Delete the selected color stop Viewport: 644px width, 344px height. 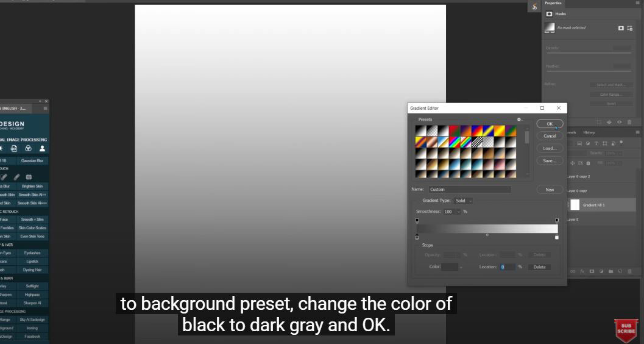coord(539,267)
